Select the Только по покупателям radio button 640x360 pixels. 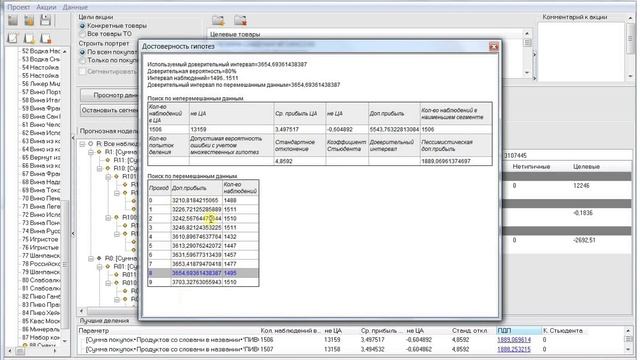coord(82,60)
